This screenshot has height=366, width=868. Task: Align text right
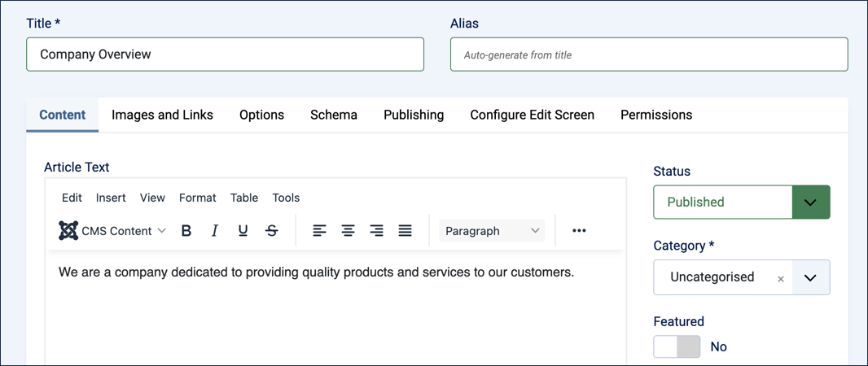[376, 230]
